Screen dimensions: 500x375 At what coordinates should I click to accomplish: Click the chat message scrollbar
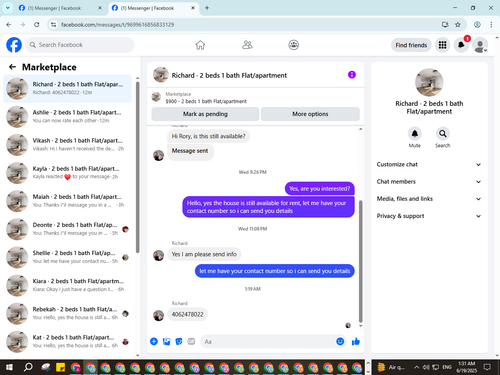click(x=360, y=261)
